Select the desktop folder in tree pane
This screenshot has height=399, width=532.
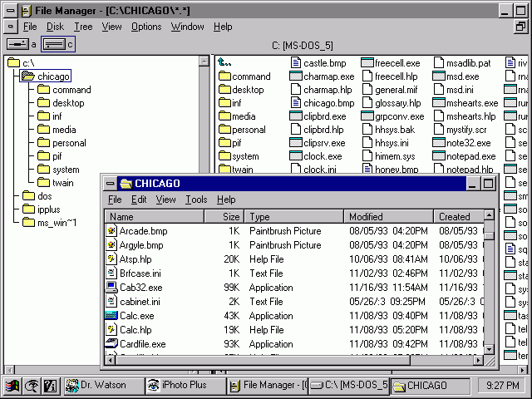pos(61,103)
